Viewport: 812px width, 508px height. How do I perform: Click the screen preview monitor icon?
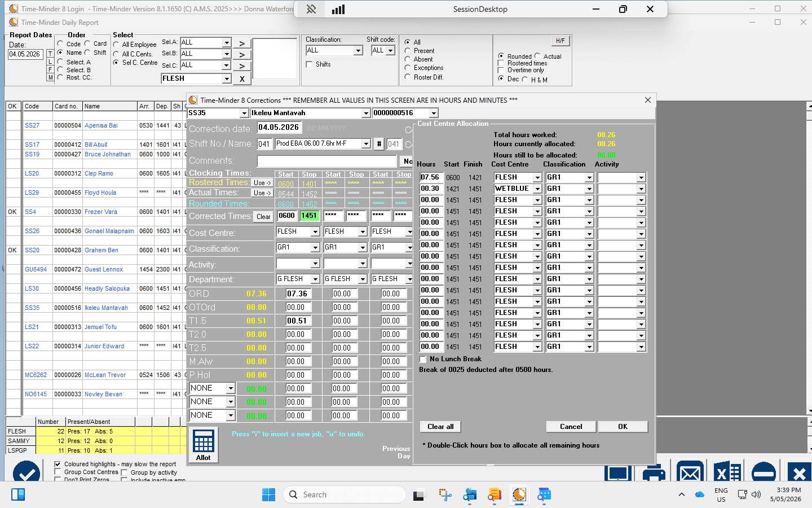(x=617, y=473)
